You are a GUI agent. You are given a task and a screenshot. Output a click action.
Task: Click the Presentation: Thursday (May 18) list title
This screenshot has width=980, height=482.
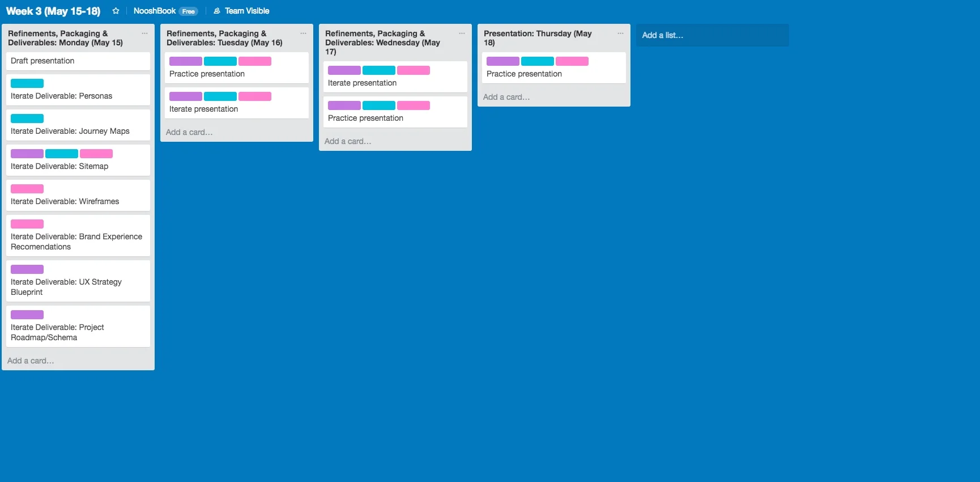[x=538, y=38]
